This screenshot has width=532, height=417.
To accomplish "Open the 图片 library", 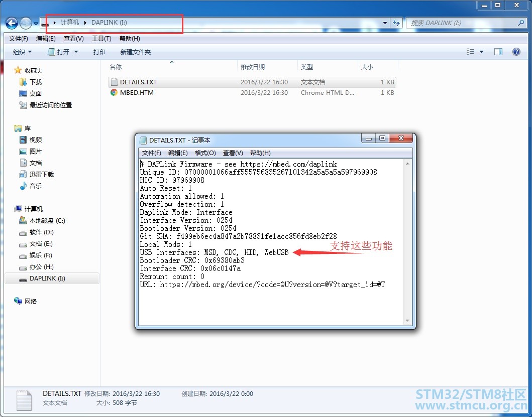I will (31, 151).
